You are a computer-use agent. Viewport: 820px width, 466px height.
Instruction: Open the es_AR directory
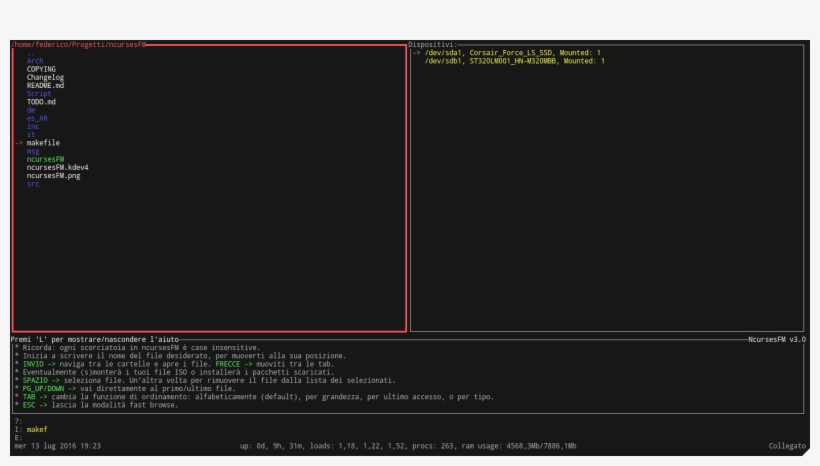(x=37, y=118)
